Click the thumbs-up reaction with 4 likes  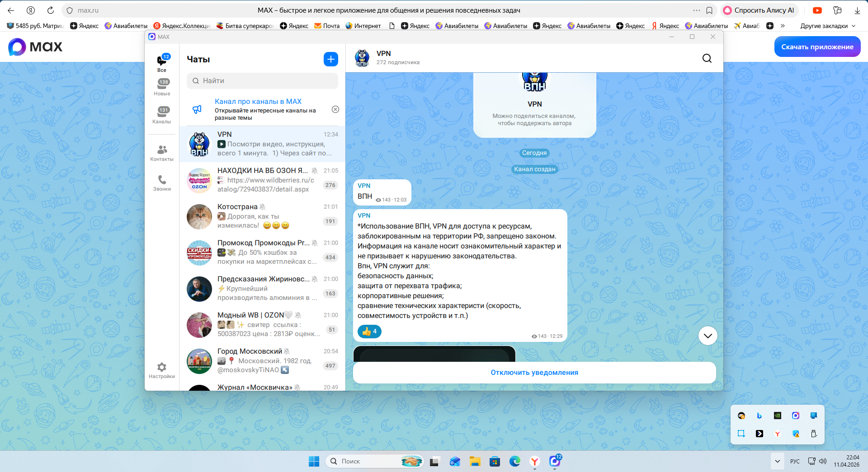[x=369, y=332]
